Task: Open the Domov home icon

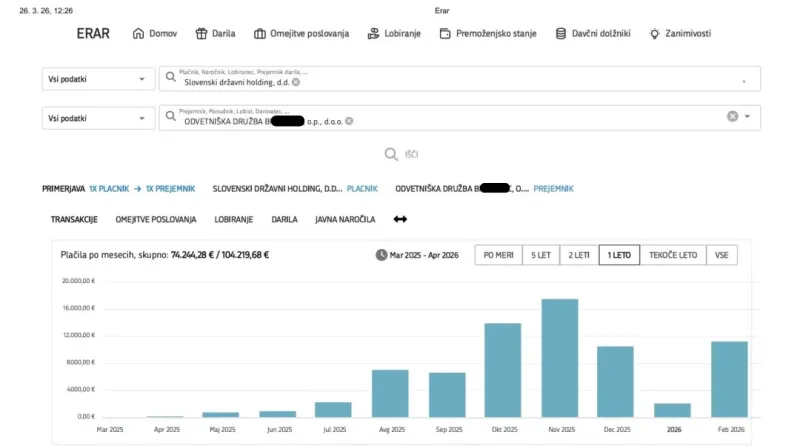Action: coord(138,34)
